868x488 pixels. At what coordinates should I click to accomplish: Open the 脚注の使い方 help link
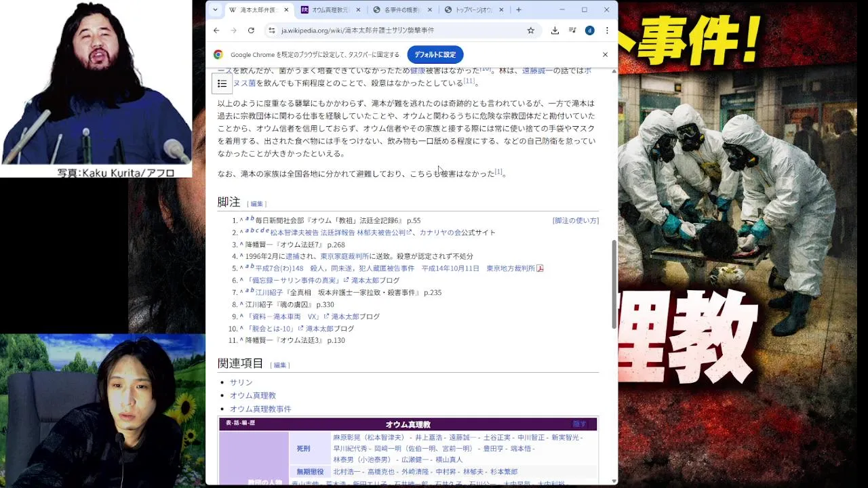coord(576,221)
